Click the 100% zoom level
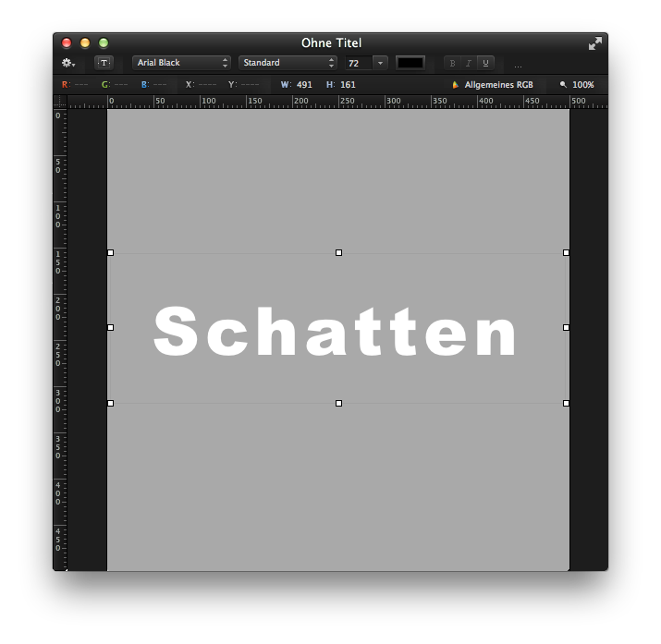Screen dimensions: 661x644 tap(582, 85)
